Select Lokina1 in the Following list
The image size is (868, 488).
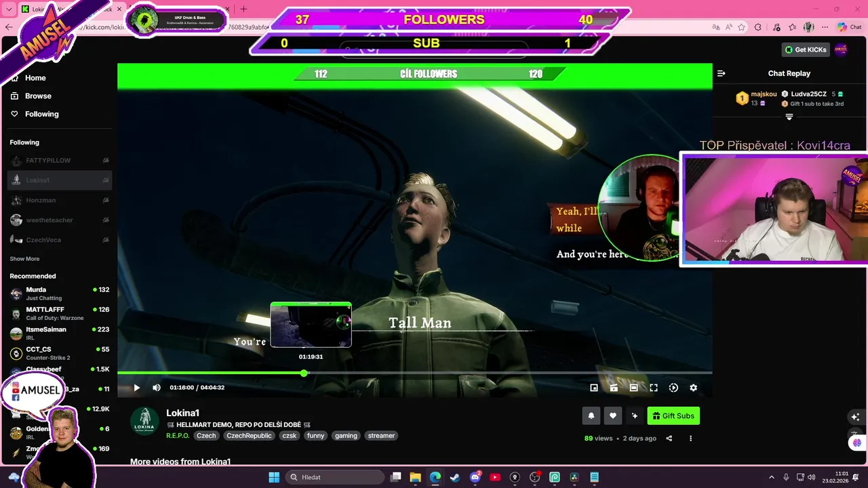tap(60, 180)
